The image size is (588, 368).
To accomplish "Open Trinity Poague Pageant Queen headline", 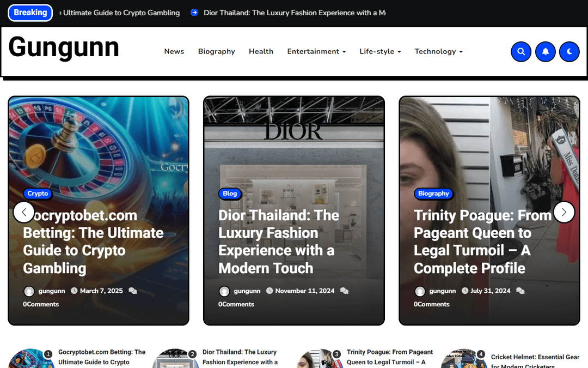I will pyautogui.click(x=483, y=242).
